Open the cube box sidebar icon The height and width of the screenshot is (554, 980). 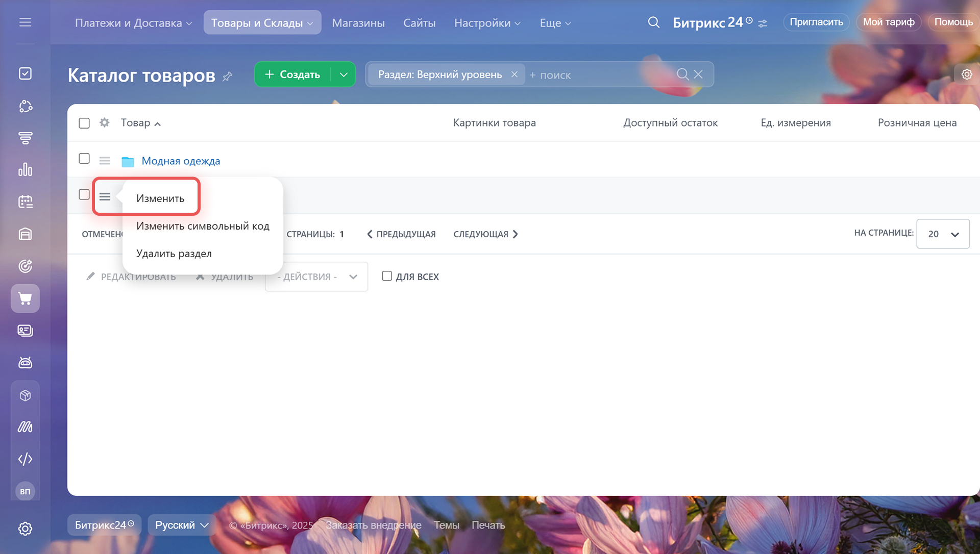click(x=25, y=395)
